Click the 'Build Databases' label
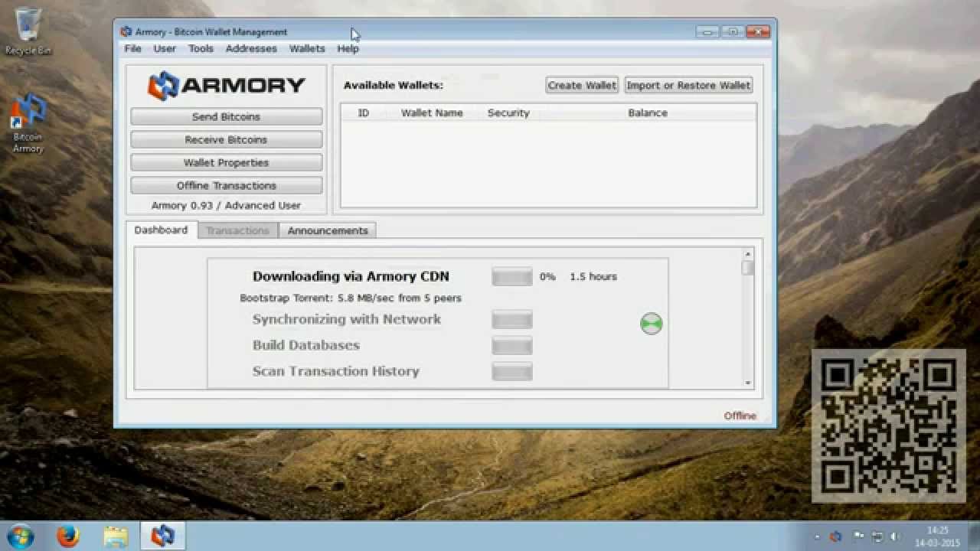The height and width of the screenshot is (551, 980). pos(306,345)
